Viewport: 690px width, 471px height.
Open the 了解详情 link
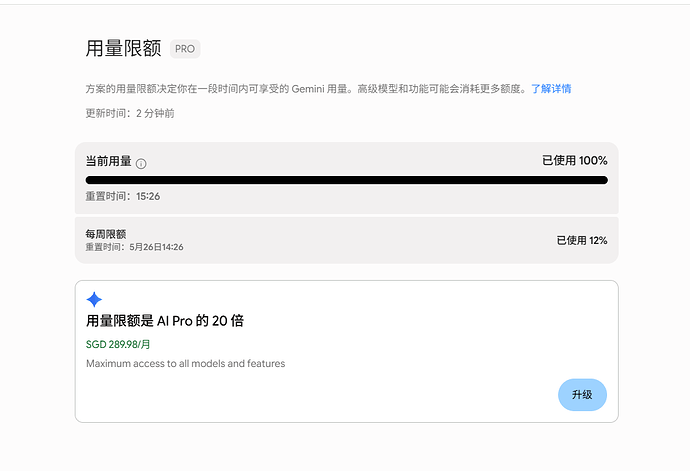(551, 89)
